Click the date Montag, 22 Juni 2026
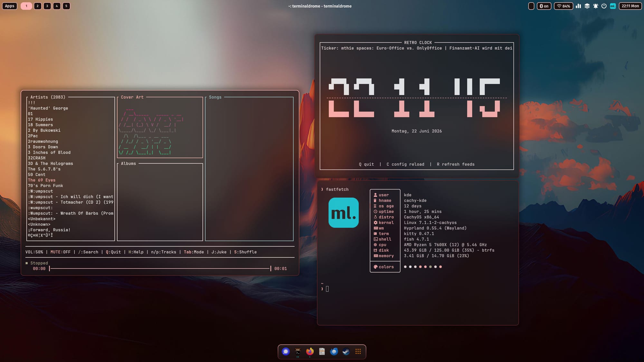 pyautogui.click(x=417, y=131)
